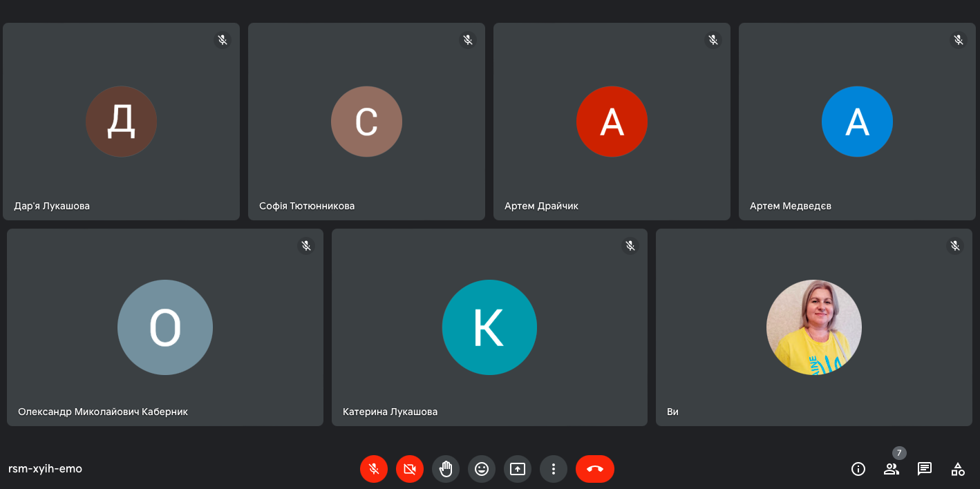Open the emoji reactions button
980x489 pixels.
tap(482, 469)
